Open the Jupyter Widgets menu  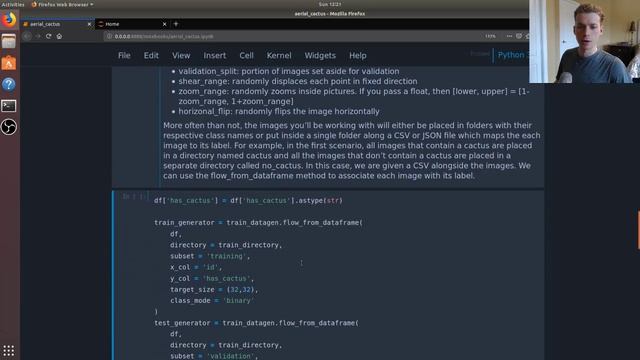[x=320, y=56]
